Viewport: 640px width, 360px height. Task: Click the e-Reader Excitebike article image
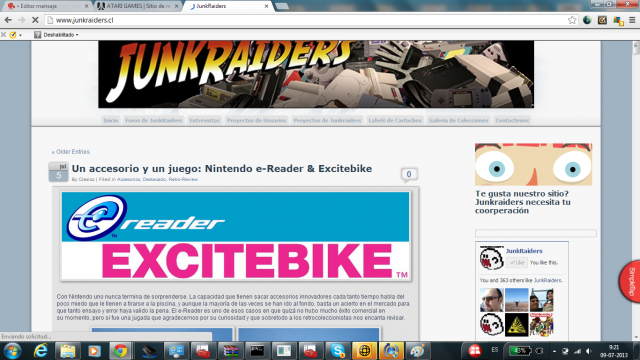click(x=236, y=236)
